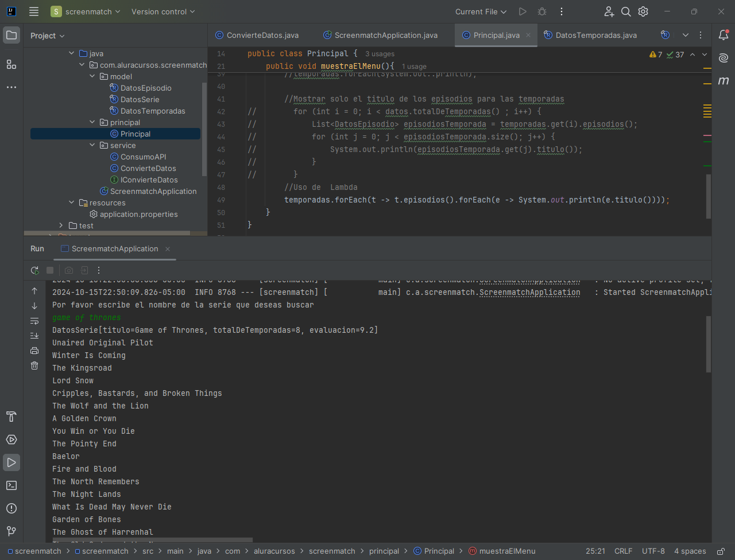Open the Services tool window

click(x=11, y=440)
